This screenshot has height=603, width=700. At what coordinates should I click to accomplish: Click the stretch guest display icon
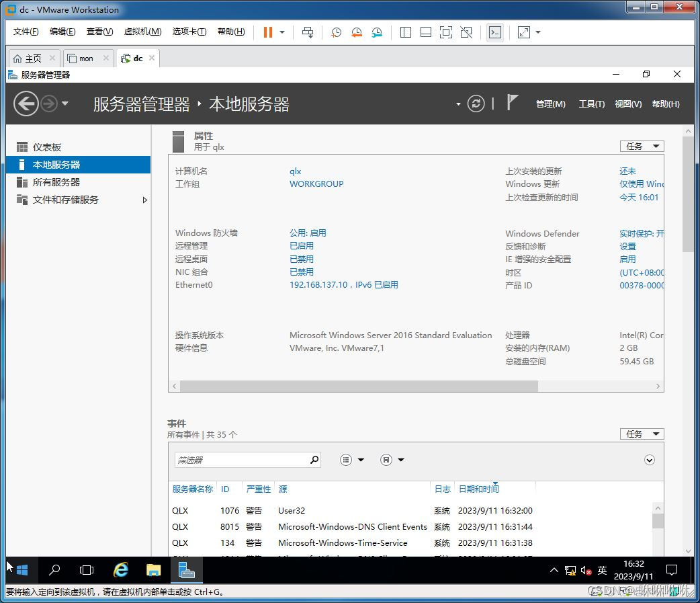pyautogui.click(x=524, y=32)
